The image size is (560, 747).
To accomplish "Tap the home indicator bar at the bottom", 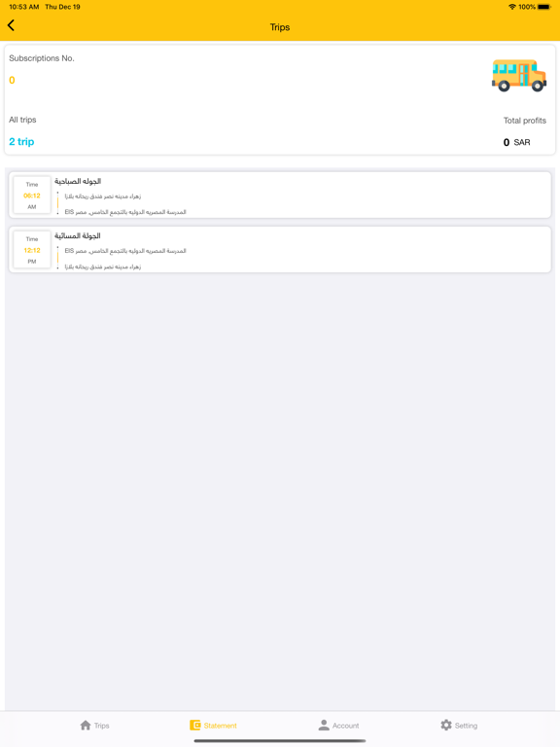I will pyautogui.click(x=280, y=741).
